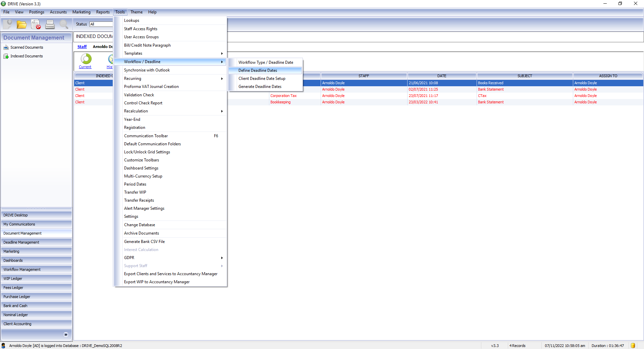Click the magnifying glass search icon
The image size is (644, 349).
[64, 24]
